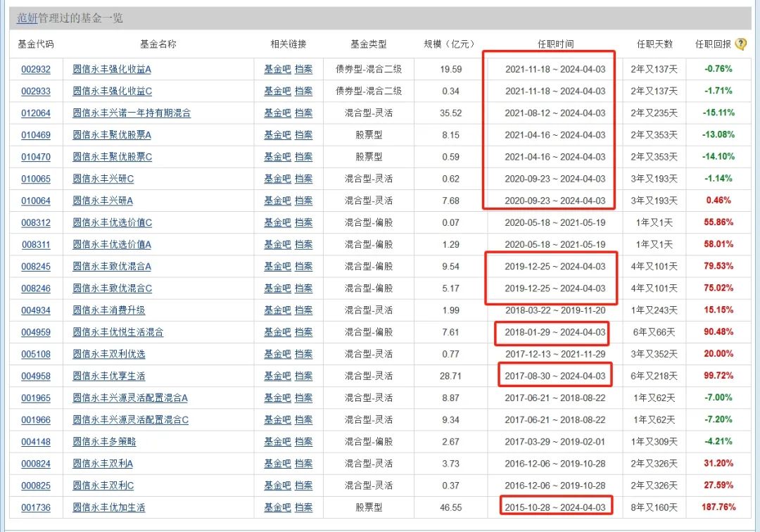Open fund 圆信永丰兴研C
Viewport: 760px width, 532px height.
coord(103,179)
